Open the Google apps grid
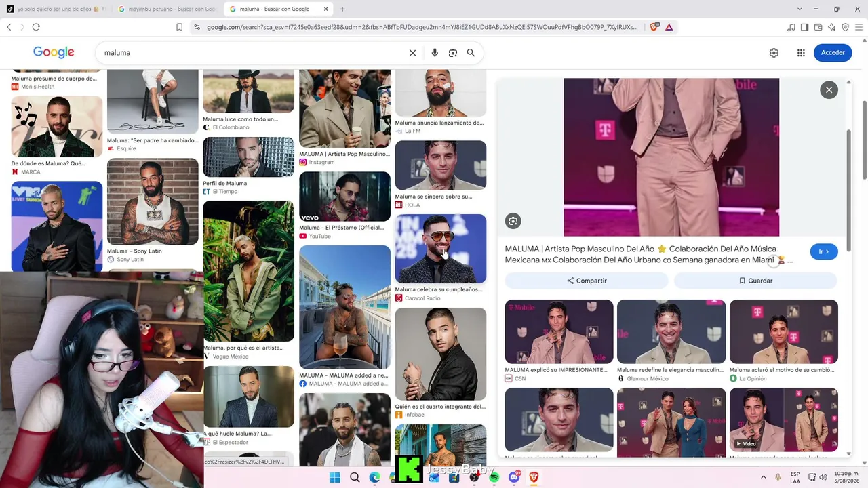The image size is (868, 488). [801, 53]
